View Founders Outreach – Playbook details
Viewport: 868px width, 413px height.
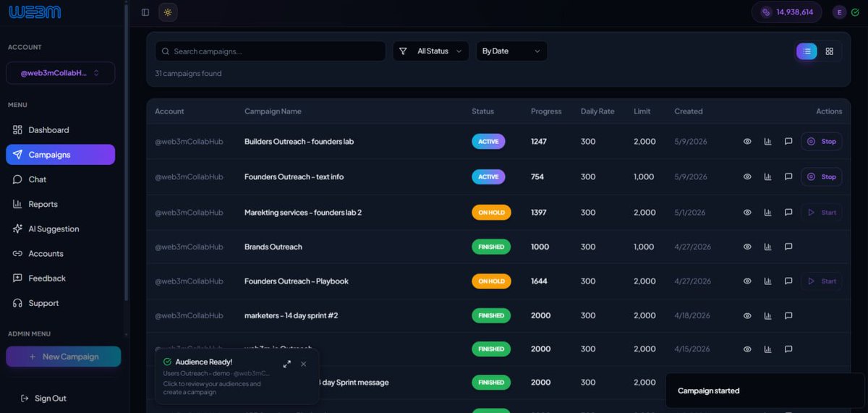point(747,281)
